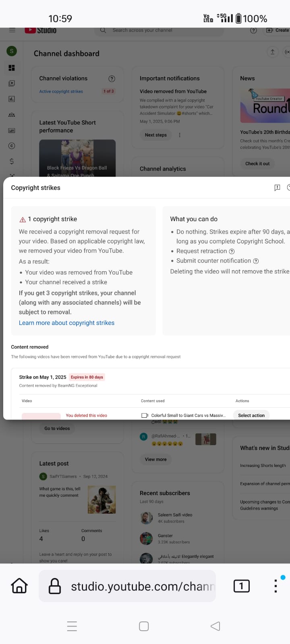Open Android recent apps button
290x644 pixels.
(x=72, y=626)
